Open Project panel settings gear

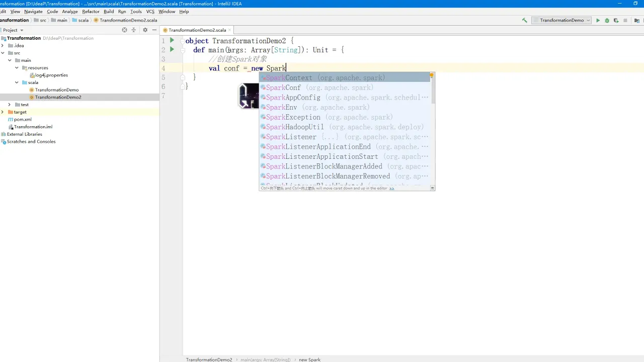coord(145,30)
